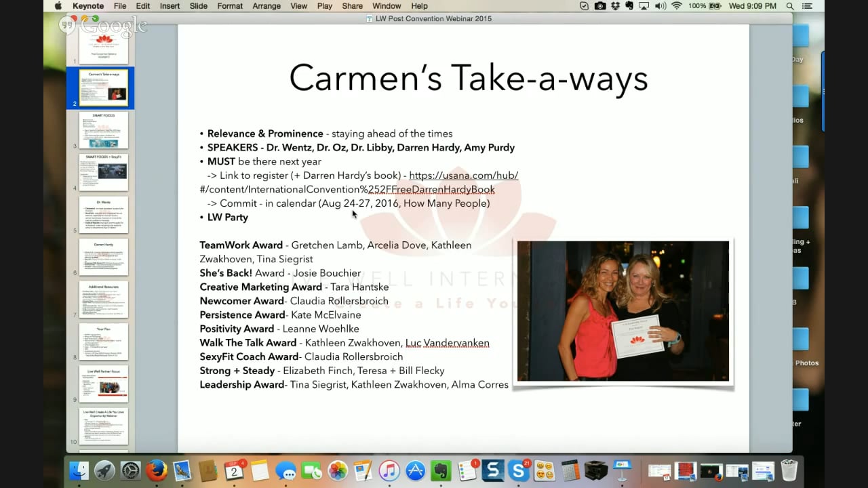
Task: Select Dr. Wentz slide 5 thumbnail
Action: [x=104, y=214]
